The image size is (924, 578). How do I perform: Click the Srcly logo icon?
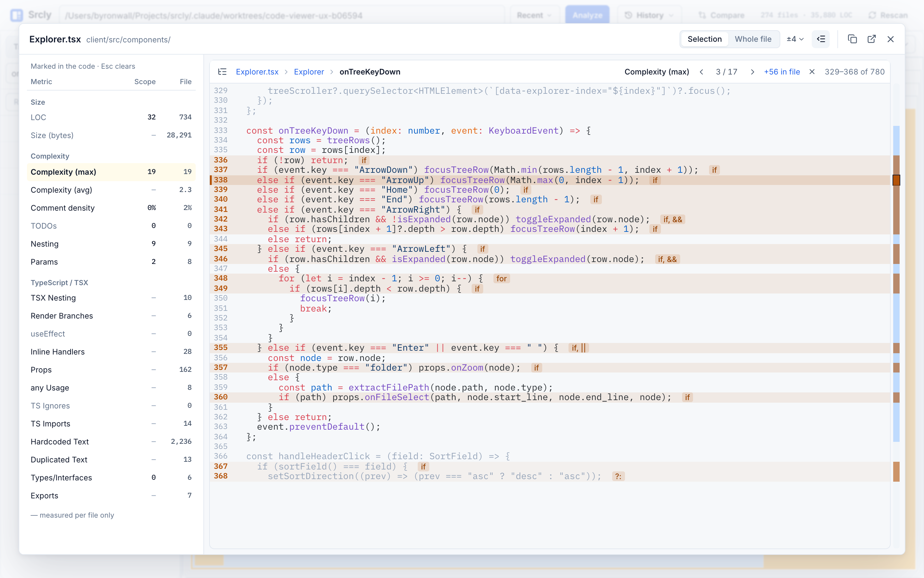16,15
